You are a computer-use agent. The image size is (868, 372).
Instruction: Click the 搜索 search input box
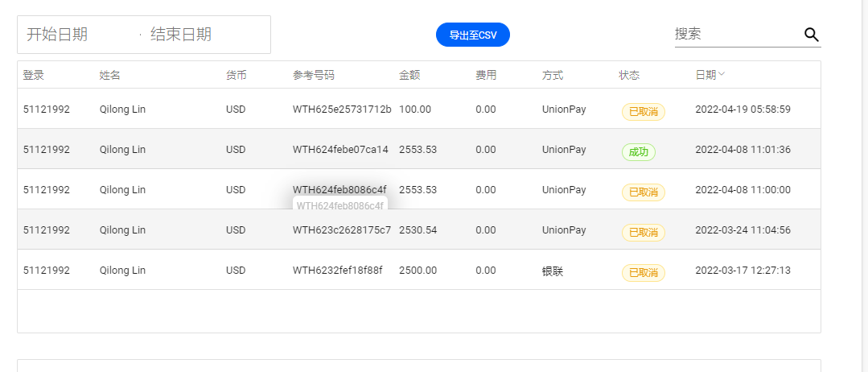(x=734, y=35)
